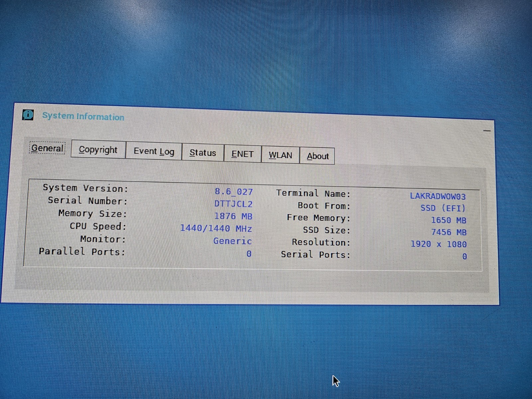Click the System Information title icon
532x399 pixels.
tap(28, 115)
